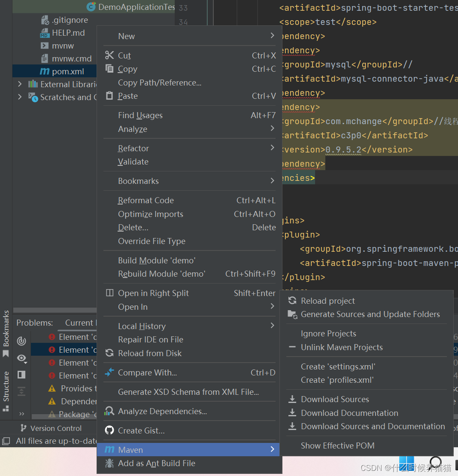Click the Paste clipboard icon
458x476 pixels.
tap(109, 96)
